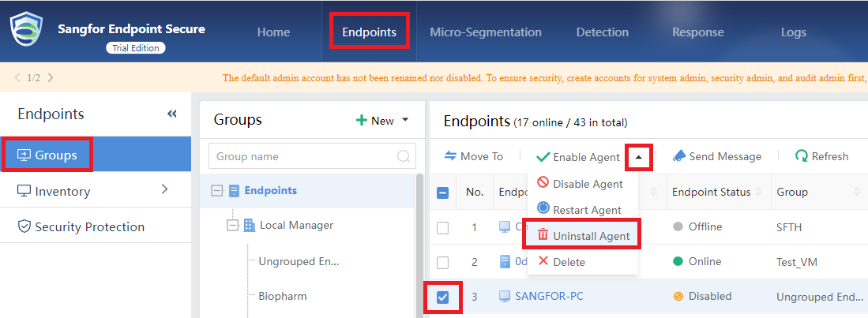Toggle the select-all checkbox in table header
This screenshot has width=868, height=318.
[x=443, y=193]
